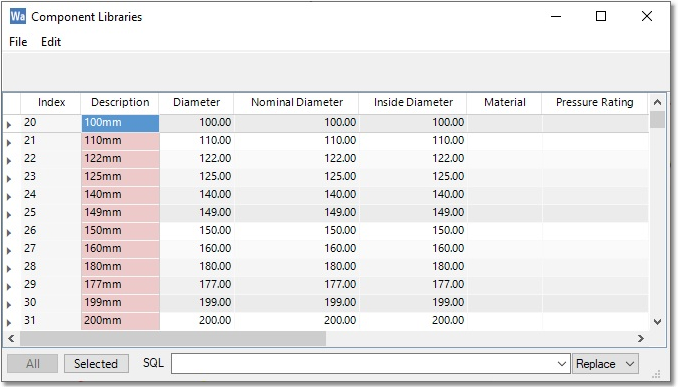Screen dimensions: 678x389
Task: Click the 150mm description cell
Action: tap(120, 231)
